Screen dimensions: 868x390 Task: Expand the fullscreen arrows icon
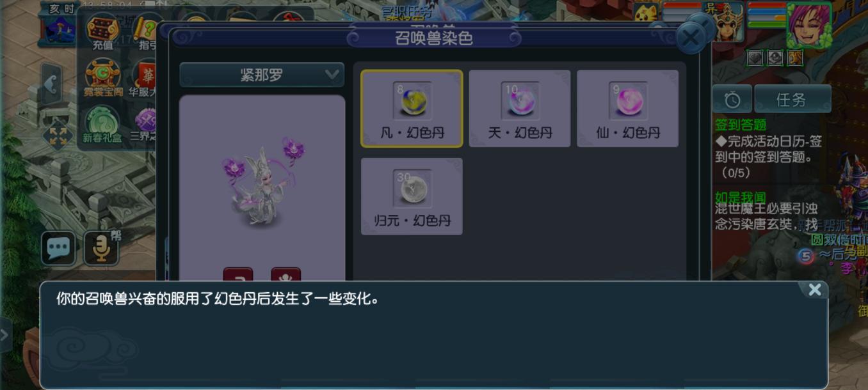pyautogui.click(x=58, y=136)
